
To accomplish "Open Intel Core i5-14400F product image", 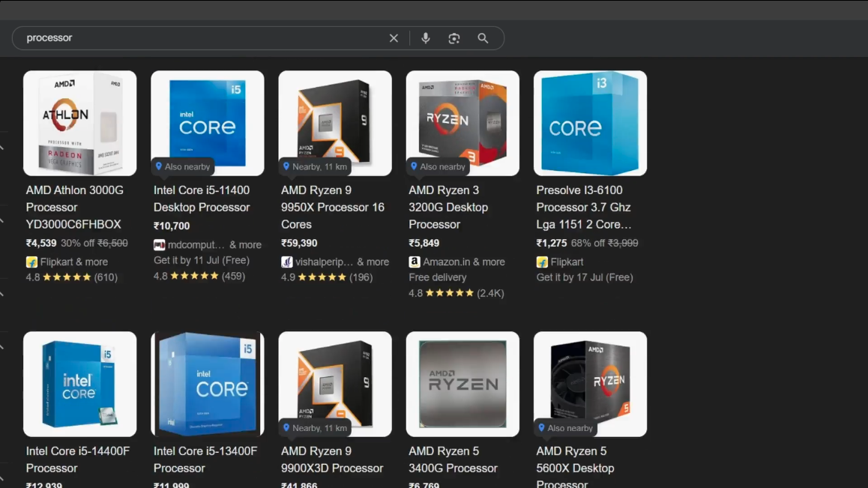I will 79,384.
